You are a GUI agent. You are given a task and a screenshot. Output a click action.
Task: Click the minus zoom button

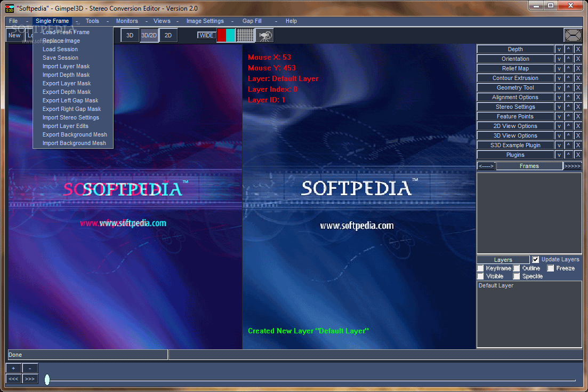click(x=30, y=369)
